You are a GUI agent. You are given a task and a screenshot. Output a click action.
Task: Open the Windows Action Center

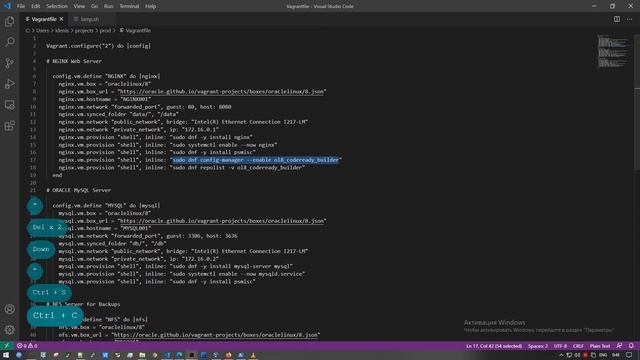click(629, 355)
